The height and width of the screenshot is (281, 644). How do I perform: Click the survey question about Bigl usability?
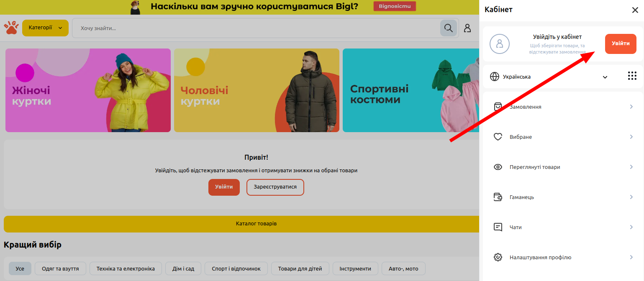click(x=254, y=6)
